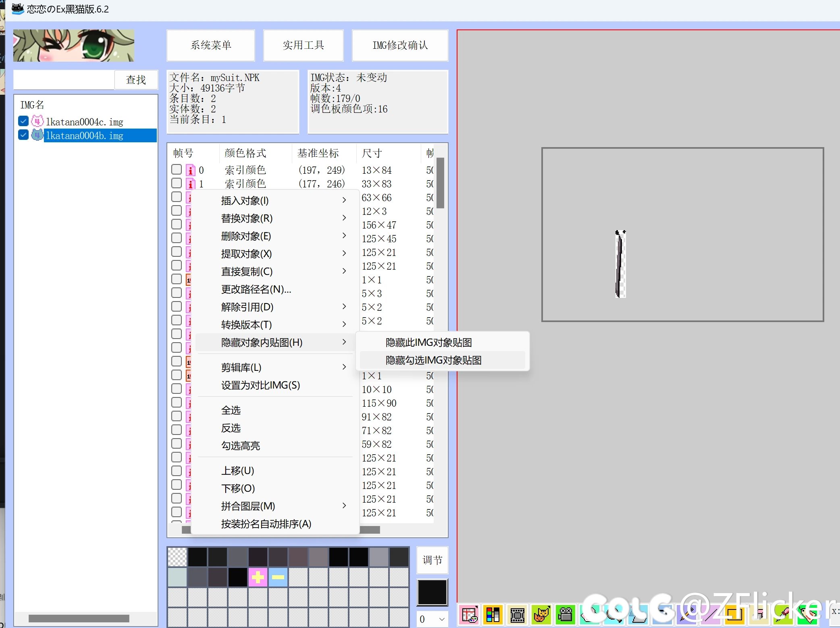Select the pencil drawing tool icon
Image resolution: width=840 pixels, height=628 pixels.
(x=686, y=615)
